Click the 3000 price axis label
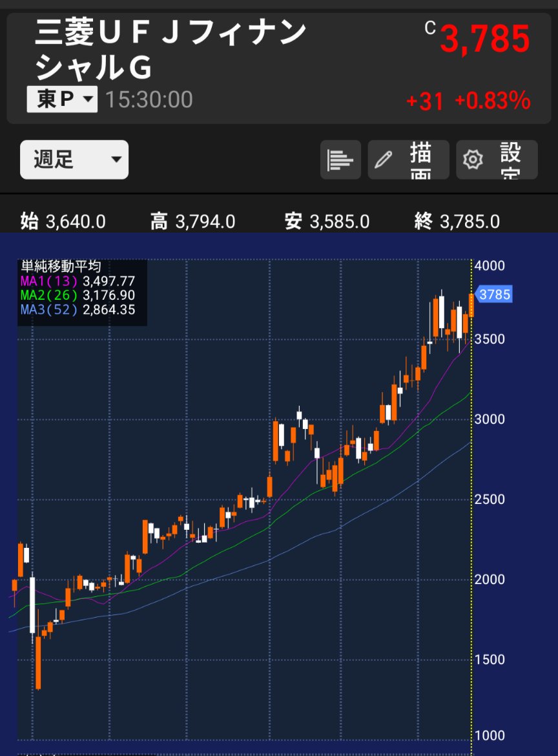 490,419
